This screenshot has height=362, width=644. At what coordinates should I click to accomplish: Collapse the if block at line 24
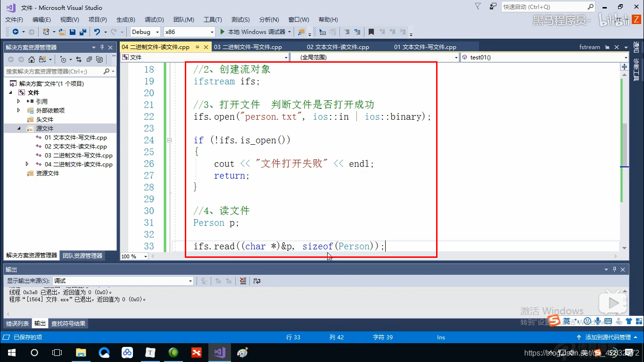pos(169,140)
